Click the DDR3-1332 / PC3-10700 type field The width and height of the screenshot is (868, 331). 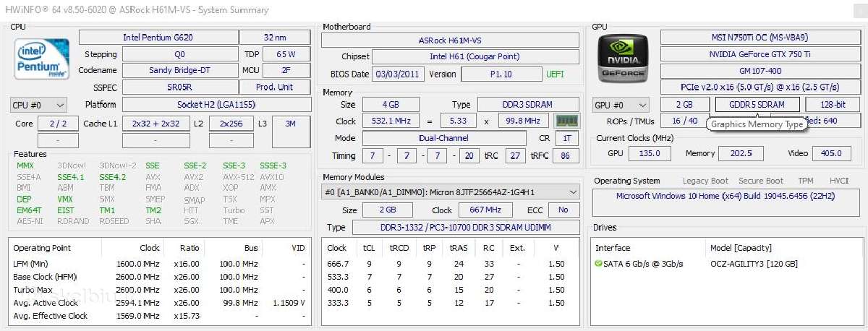465,227
